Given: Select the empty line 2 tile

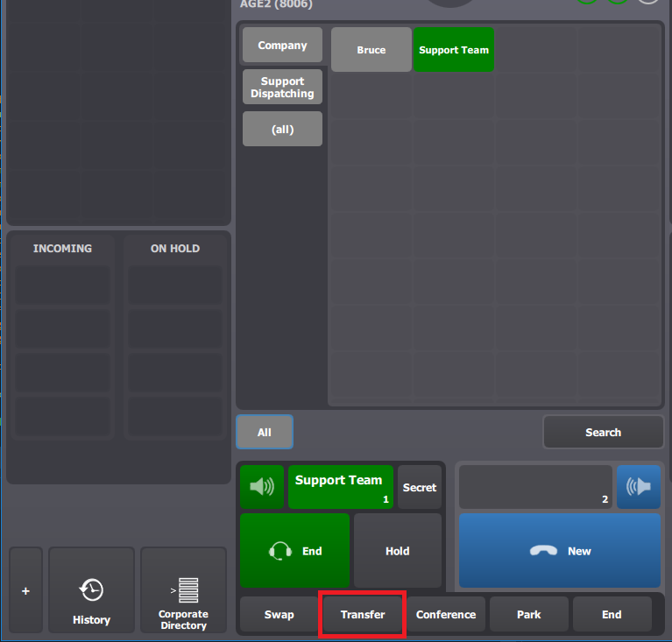Looking at the screenshot, I should [535, 487].
